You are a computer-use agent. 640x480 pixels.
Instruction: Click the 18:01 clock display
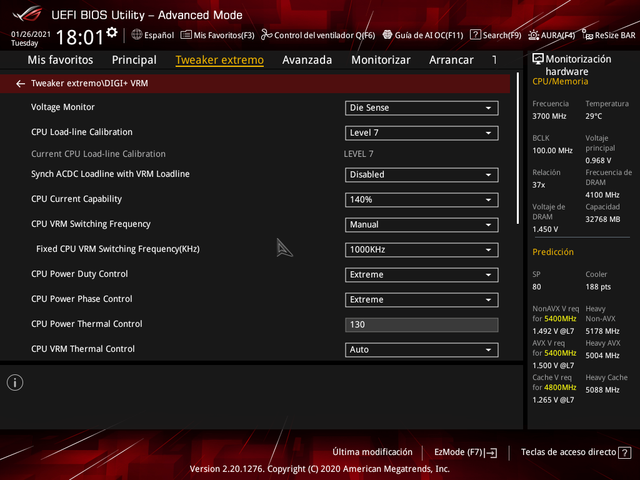click(x=80, y=38)
